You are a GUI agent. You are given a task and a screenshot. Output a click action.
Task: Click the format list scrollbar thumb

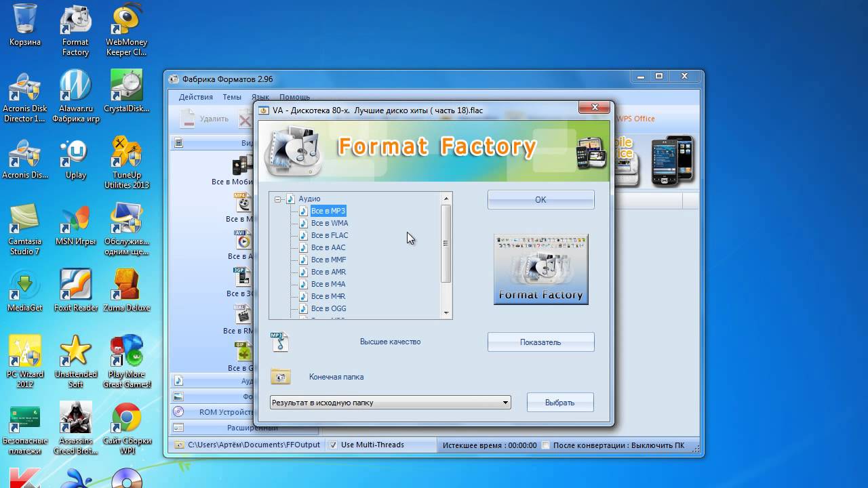pos(446,243)
